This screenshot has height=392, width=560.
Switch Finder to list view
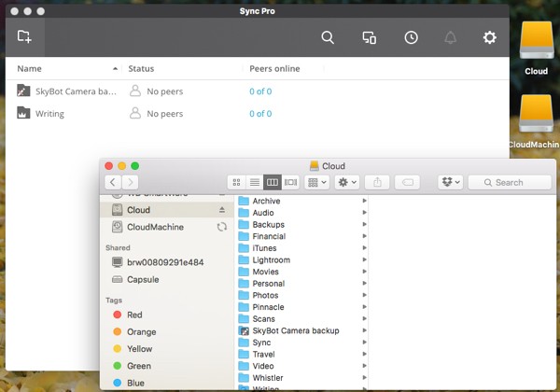pyautogui.click(x=254, y=182)
